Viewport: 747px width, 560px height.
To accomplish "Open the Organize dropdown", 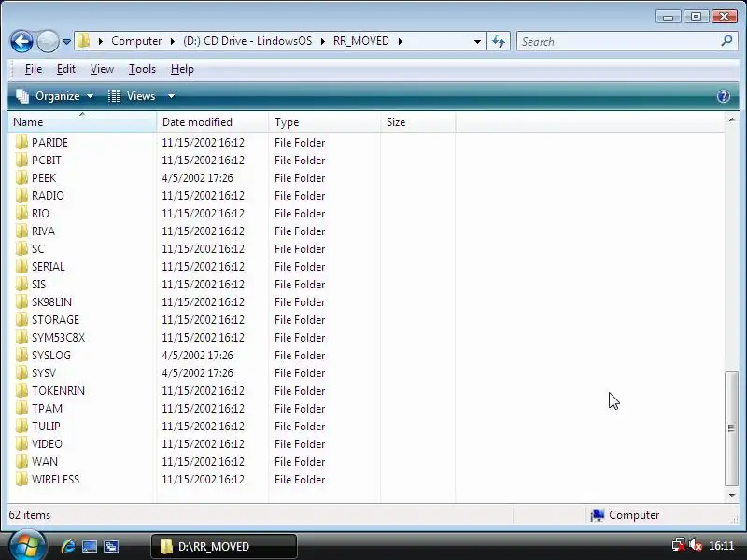I will [55, 96].
